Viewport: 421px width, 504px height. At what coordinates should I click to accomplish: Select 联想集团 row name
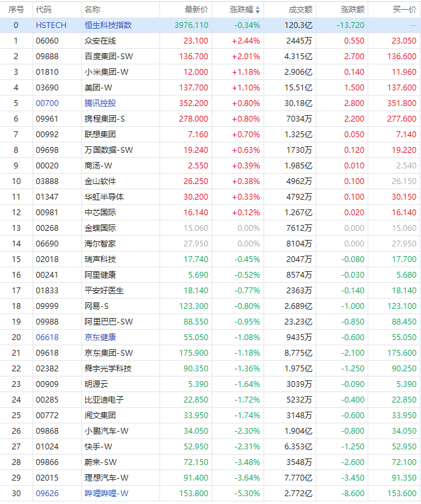pyautogui.click(x=100, y=135)
